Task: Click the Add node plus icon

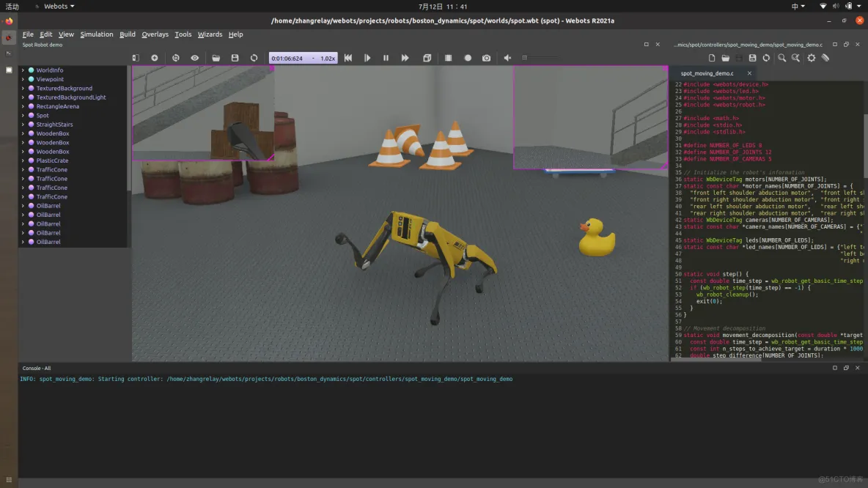Action: coord(155,58)
